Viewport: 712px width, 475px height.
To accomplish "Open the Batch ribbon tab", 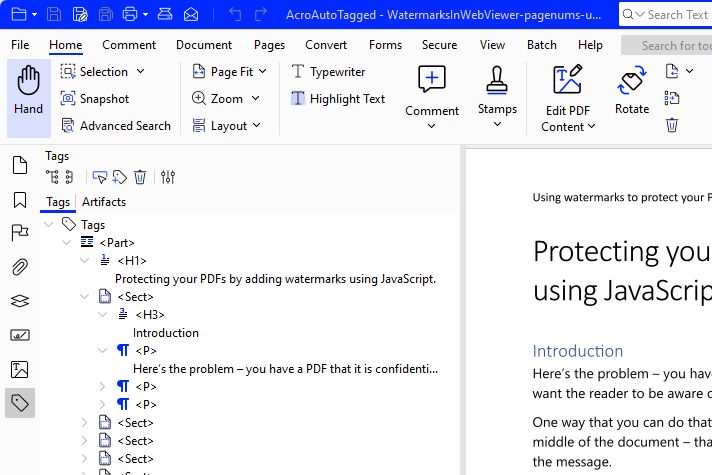I will click(542, 45).
